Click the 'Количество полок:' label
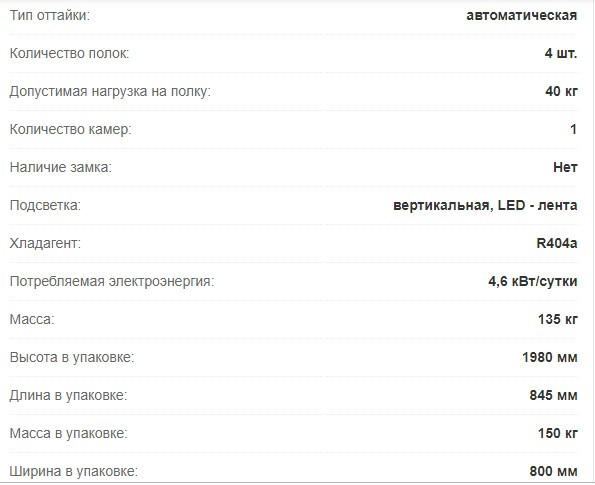Screen dimensions: 595x485 point(69,54)
